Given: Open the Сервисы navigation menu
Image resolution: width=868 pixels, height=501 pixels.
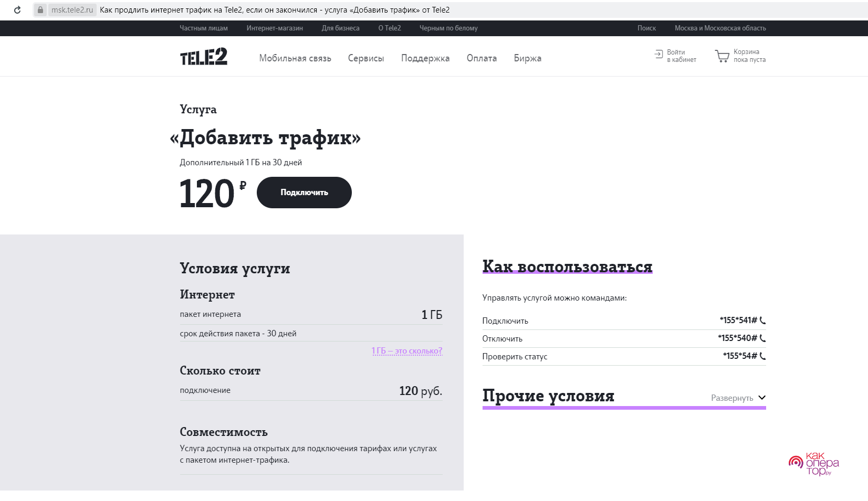Looking at the screenshot, I should (366, 58).
